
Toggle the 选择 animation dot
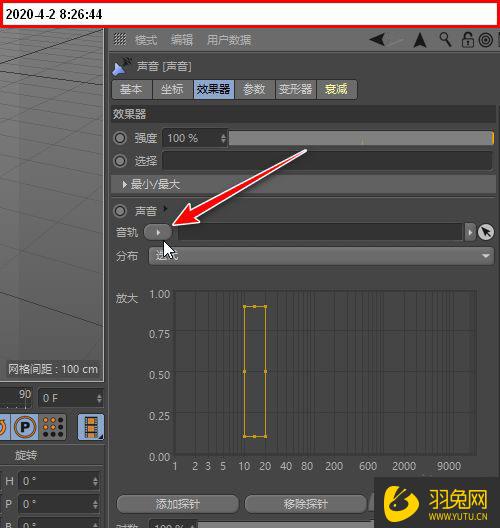click(120, 161)
